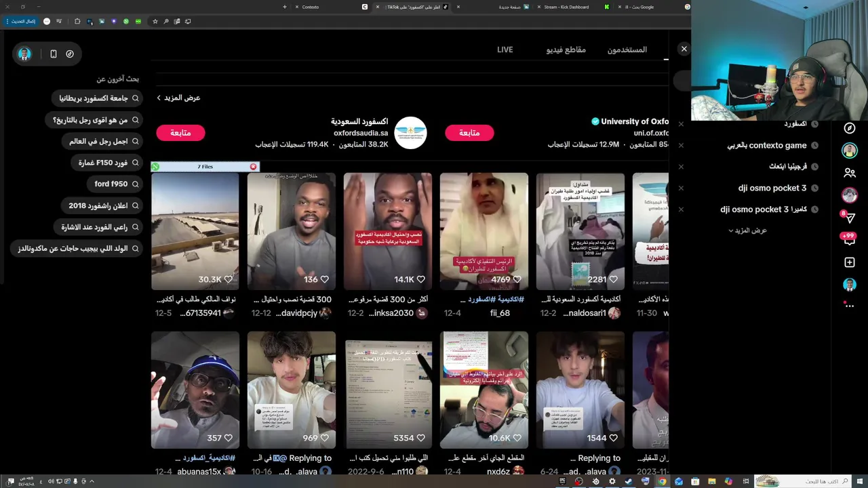The image size is (868, 488).
Task: Open video thumbnail by abuanas15x with 357 likes
Action: (x=195, y=390)
